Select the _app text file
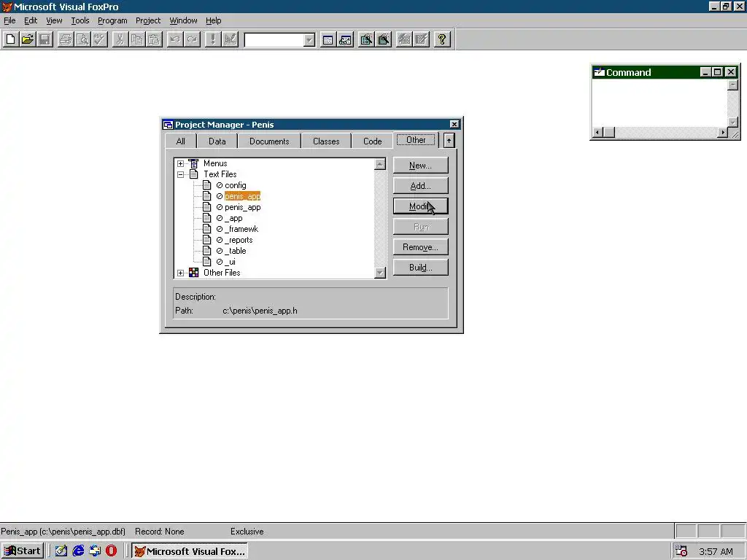Screen dimensions: 747x560 click(233, 218)
